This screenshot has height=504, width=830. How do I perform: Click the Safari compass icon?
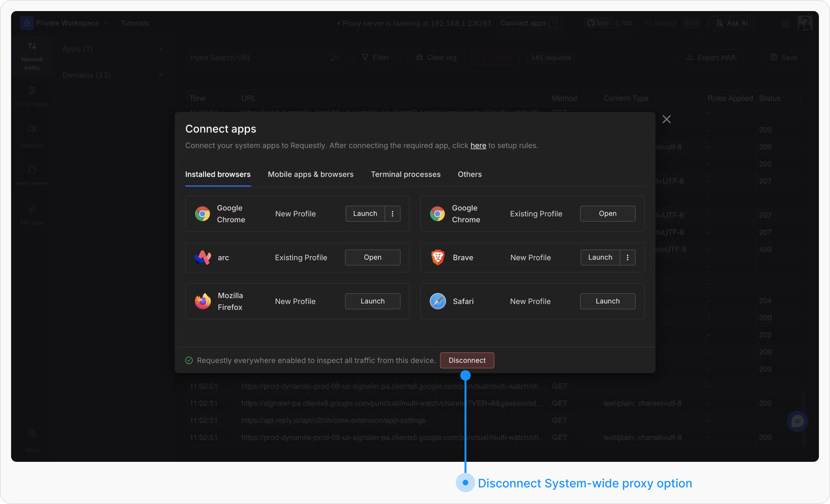[x=437, y=301]
